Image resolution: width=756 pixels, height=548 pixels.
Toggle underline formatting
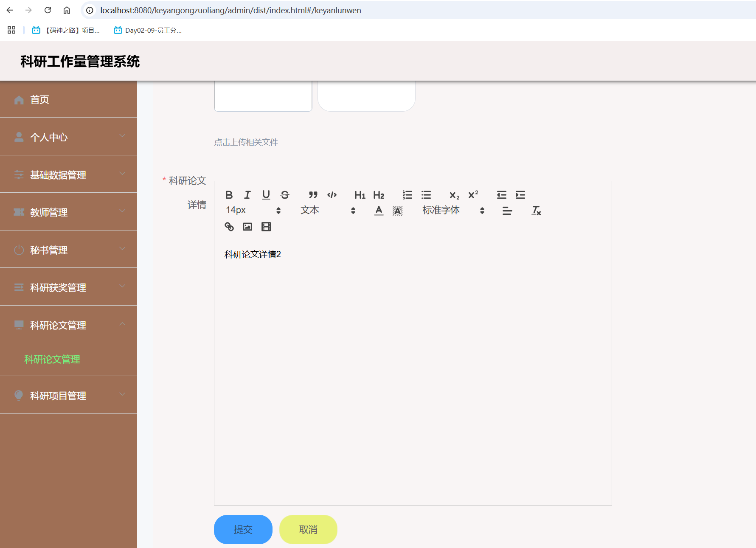coord(266,195)
